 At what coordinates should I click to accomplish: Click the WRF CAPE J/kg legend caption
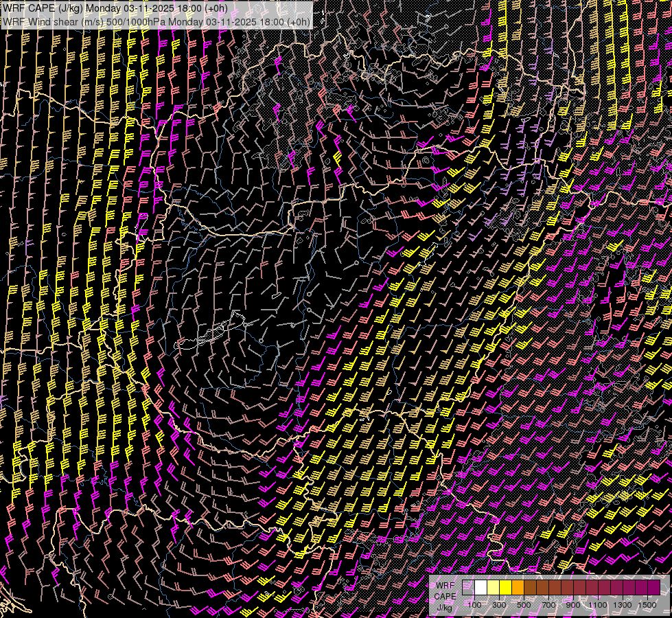pos(445,596)
